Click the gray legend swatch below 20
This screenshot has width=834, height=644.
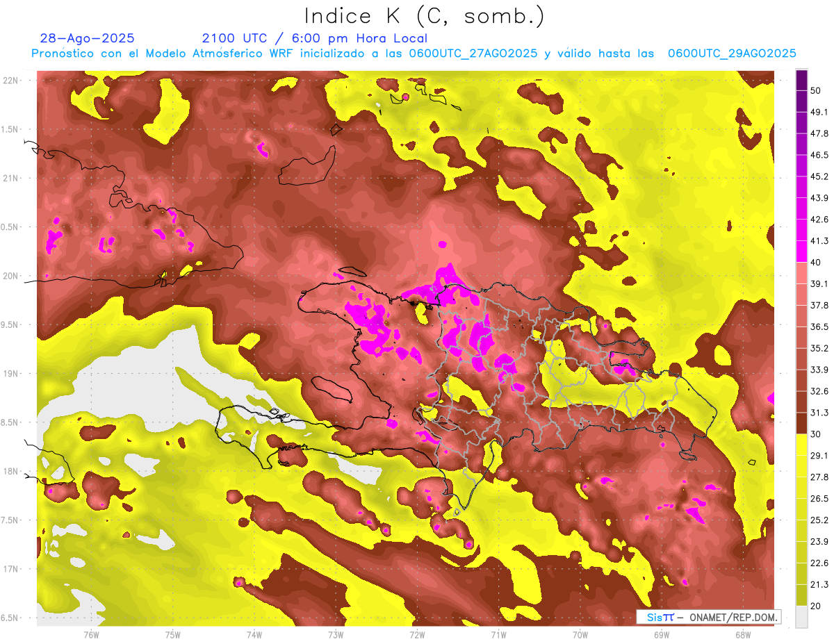(801, 617)
